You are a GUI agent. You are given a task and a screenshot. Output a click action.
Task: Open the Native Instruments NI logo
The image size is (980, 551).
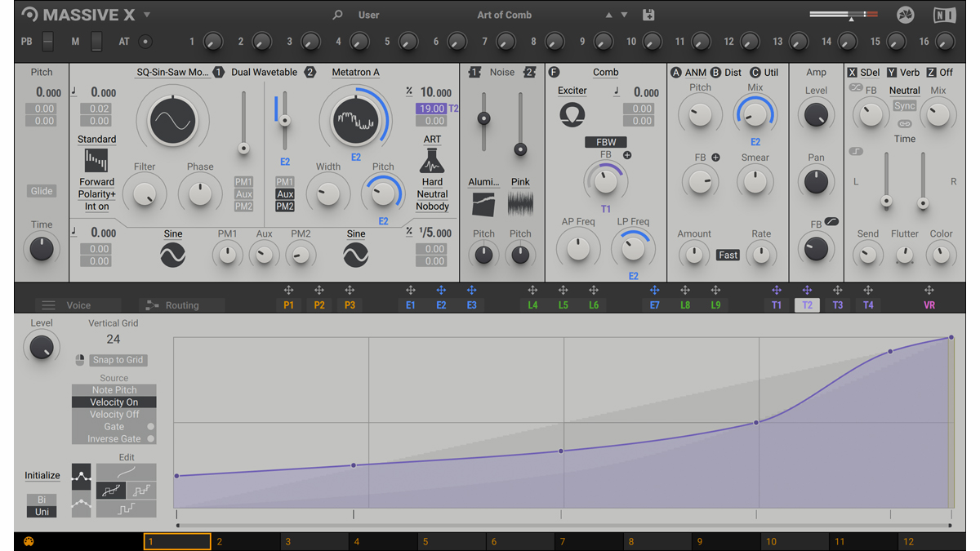click(x=944, y=15)
